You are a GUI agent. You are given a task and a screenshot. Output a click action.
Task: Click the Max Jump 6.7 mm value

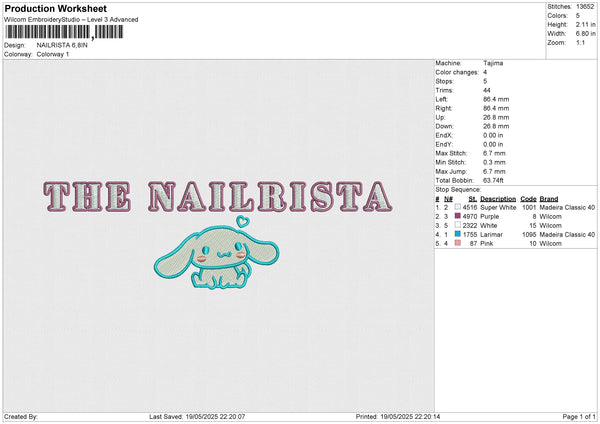tap(494, 171)
